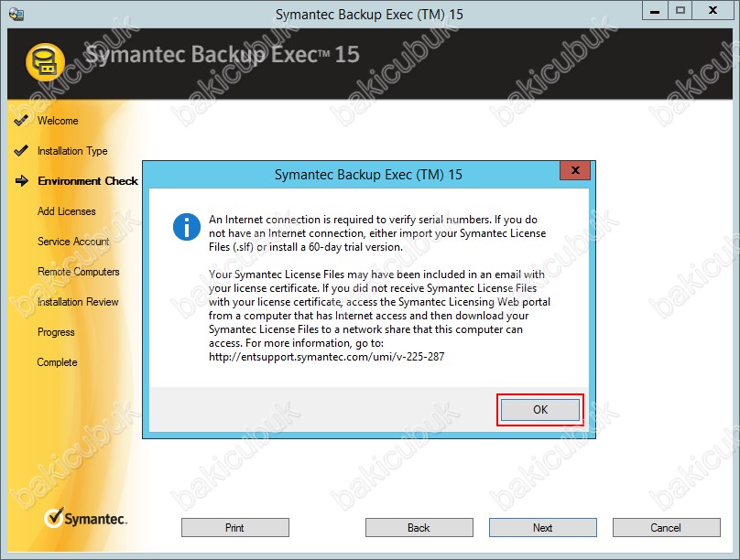Viewport: 740px width, 560px height.
Task: Click the entsupport.symantec.com URL text
Action: click(x=327, y=357)
